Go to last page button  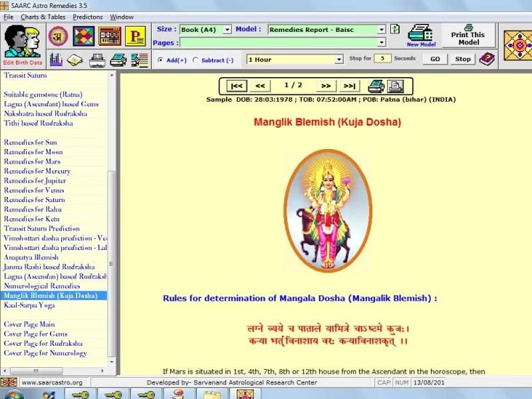[x=350, y=86]
